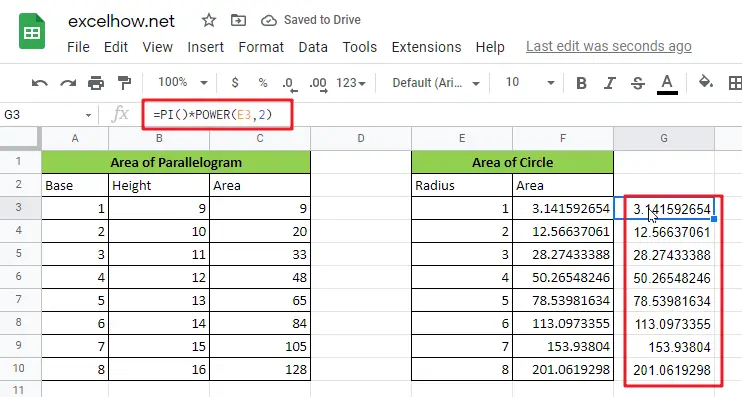Select cell G10 showing 201.0619298
Screen dimensions: 742x397
pos(664,369)
